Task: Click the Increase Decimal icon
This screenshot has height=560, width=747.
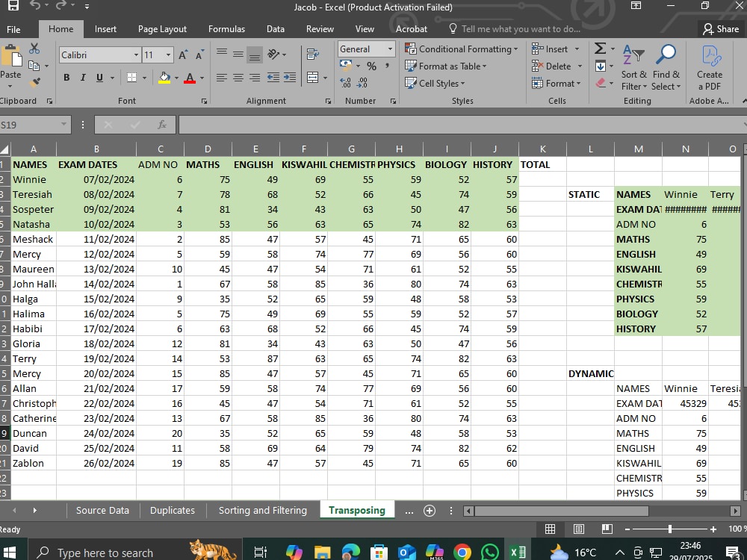Action: pos(346,83)
